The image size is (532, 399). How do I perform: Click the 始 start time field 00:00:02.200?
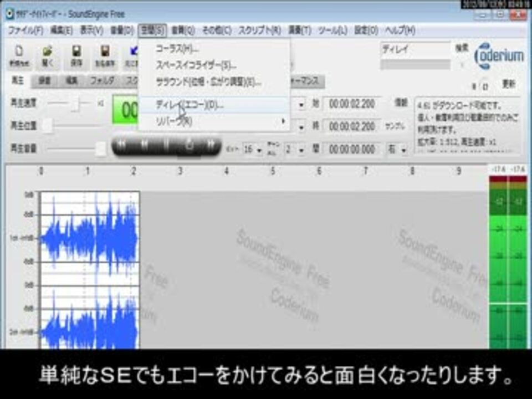click(351, 104)
